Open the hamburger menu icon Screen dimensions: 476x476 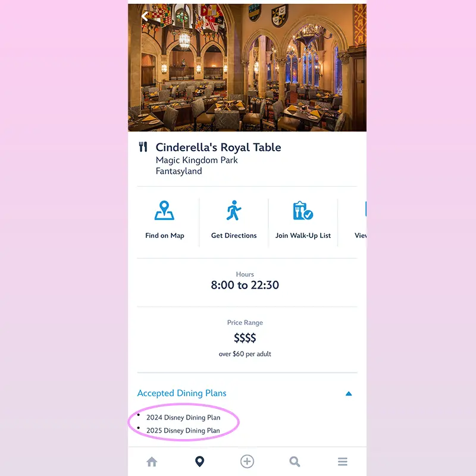(x=343, y=462)
